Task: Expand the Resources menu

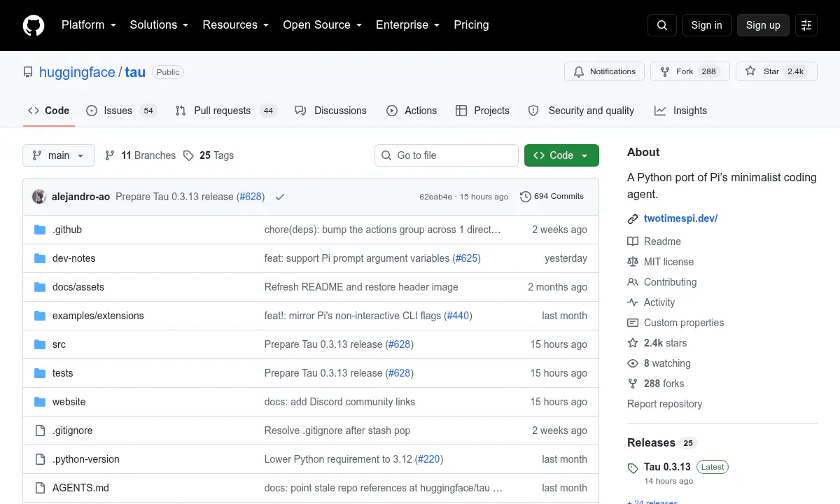Action: click(x=235, y=24)
